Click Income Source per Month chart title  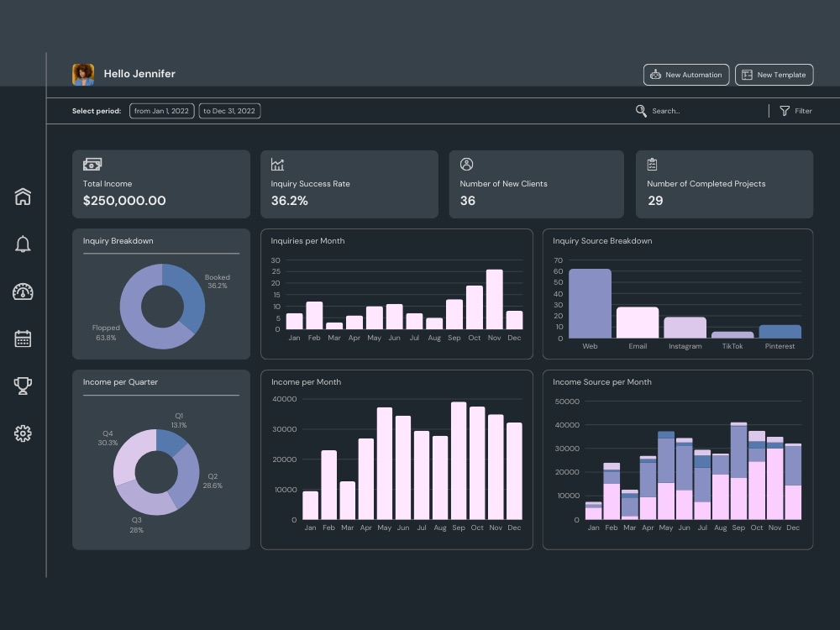[x=602, y=382]
